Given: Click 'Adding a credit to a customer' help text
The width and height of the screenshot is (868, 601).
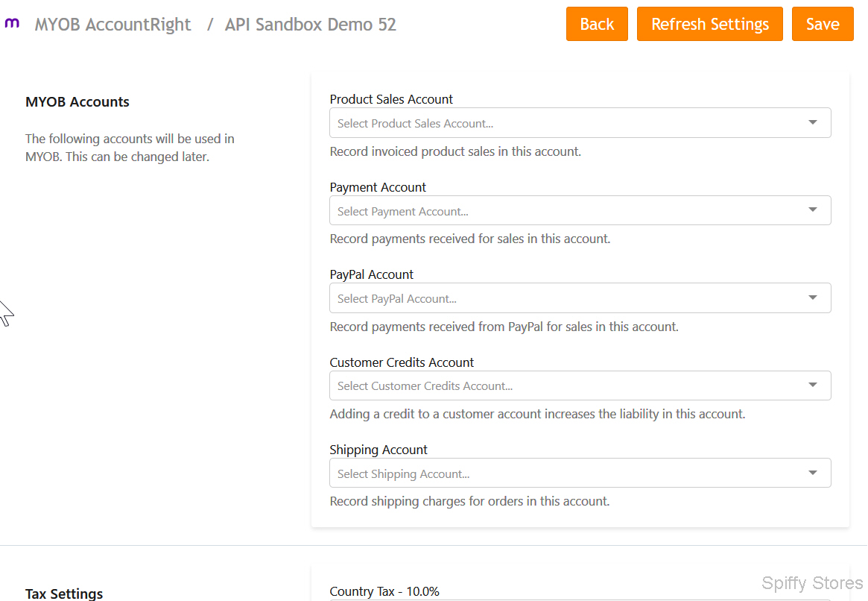Looking at the screenshot, I should pyautogui.click(x=537, y=415).
